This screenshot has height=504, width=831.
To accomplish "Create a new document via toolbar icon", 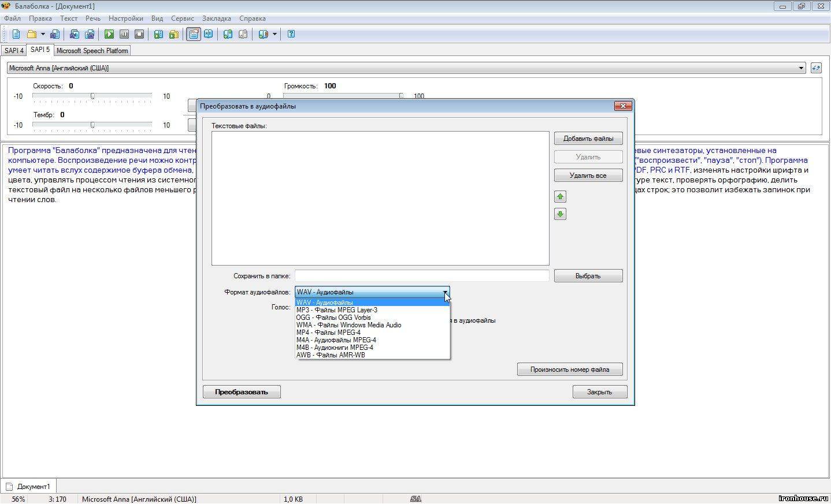I will pos(16,34).
